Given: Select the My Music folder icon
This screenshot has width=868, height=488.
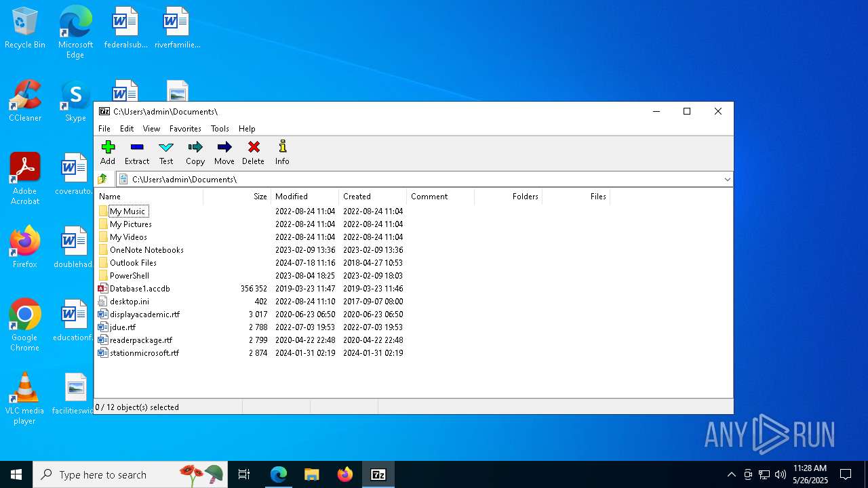Looking at the screenshot, I should [103, 211].
